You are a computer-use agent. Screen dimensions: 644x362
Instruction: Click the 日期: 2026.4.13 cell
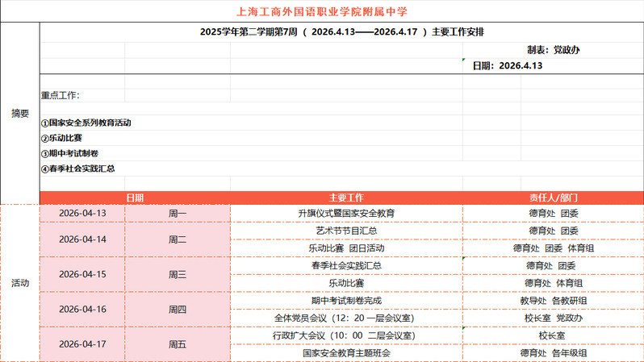507,65
